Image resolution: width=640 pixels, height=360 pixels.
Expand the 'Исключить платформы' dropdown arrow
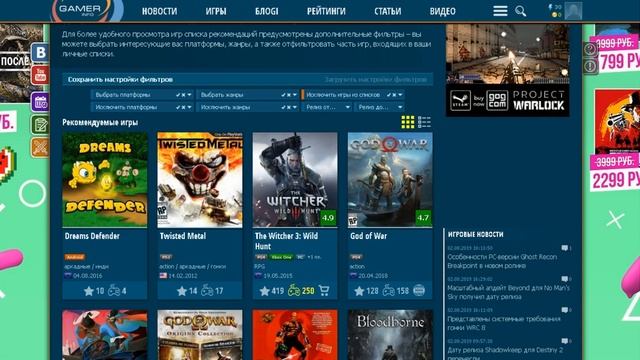tap(189, 107)
